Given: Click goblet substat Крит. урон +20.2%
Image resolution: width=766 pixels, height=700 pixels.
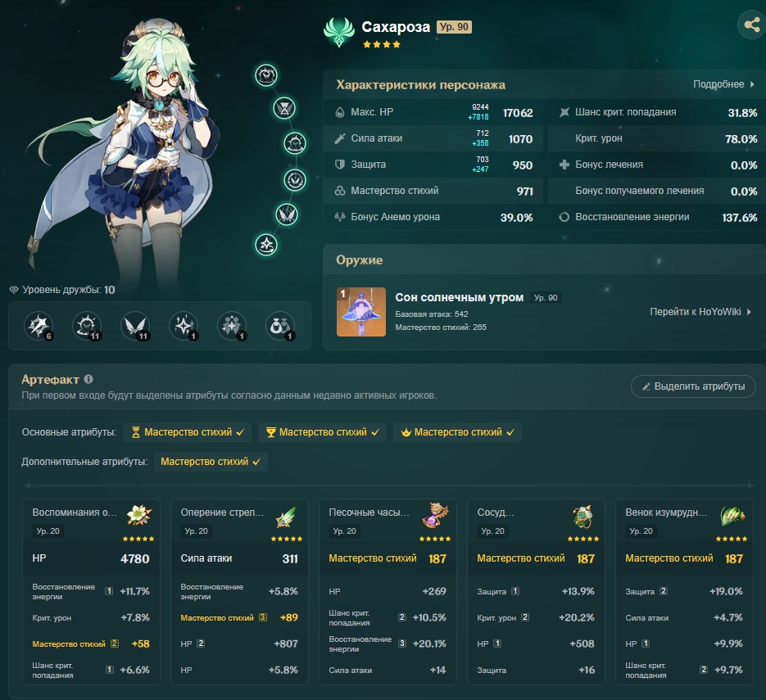Looking at the screenshot, I should point(536,617).
